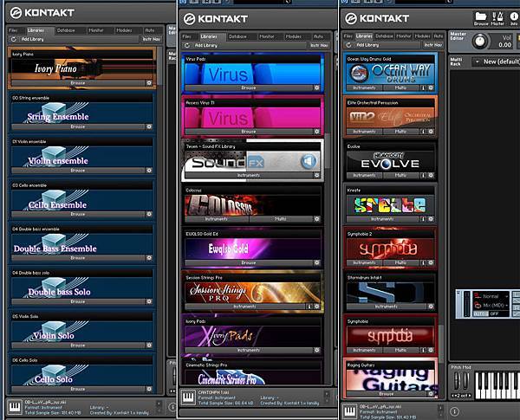Click the Pitch wheel beside keyboard
Image resolution: width=520 pixels, height=420 pixels.
tap(457, 380)
